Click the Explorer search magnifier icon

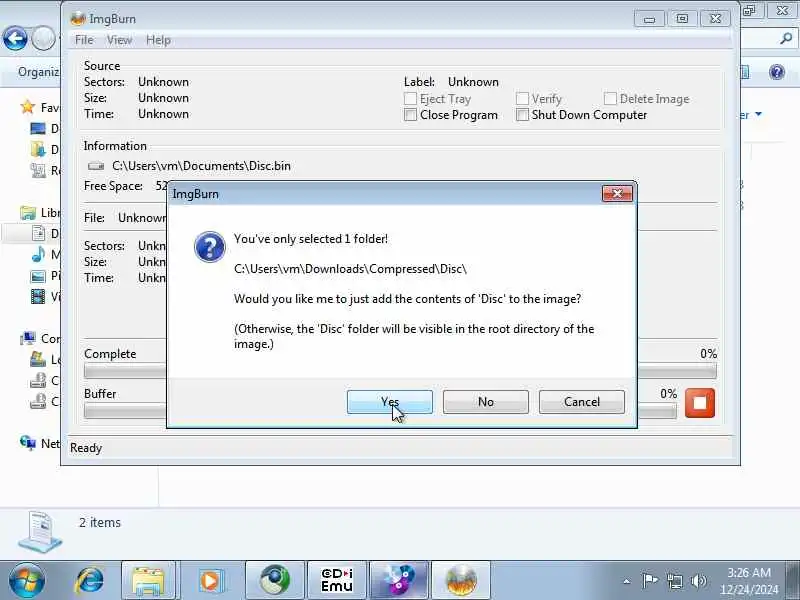[786, 38]
